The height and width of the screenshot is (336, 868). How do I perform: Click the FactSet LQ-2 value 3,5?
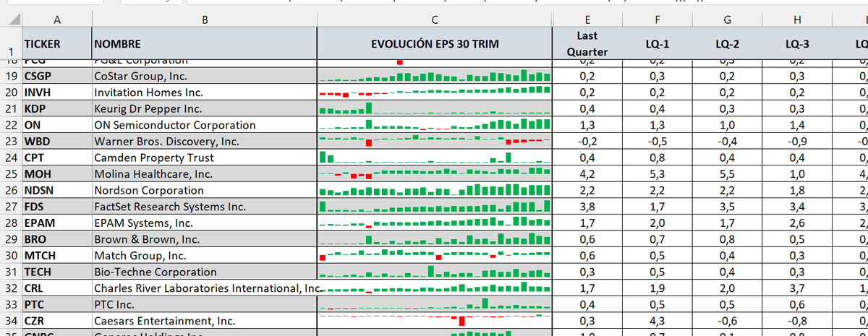(726, 207)
